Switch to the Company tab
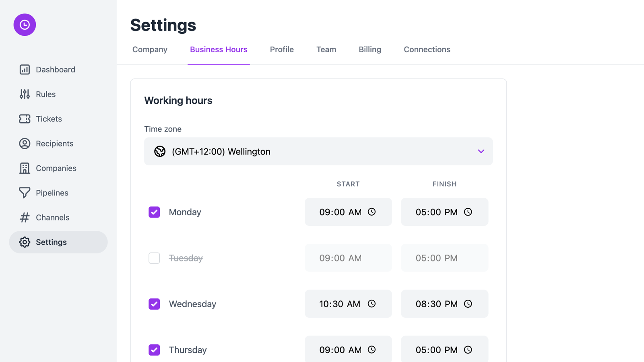The width and height of the screenshot is (644, 362). (150, 49)
